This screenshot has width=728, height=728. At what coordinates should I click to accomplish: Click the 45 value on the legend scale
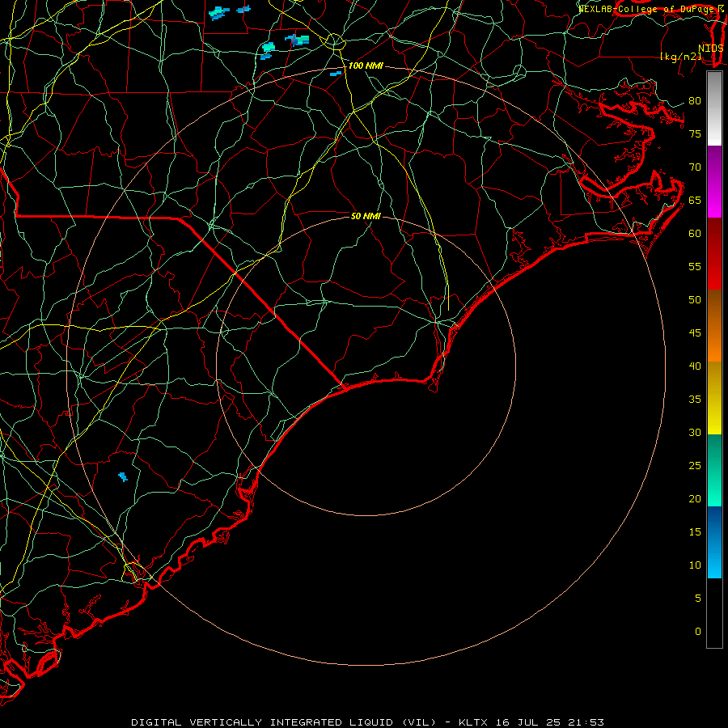(695, 333)
